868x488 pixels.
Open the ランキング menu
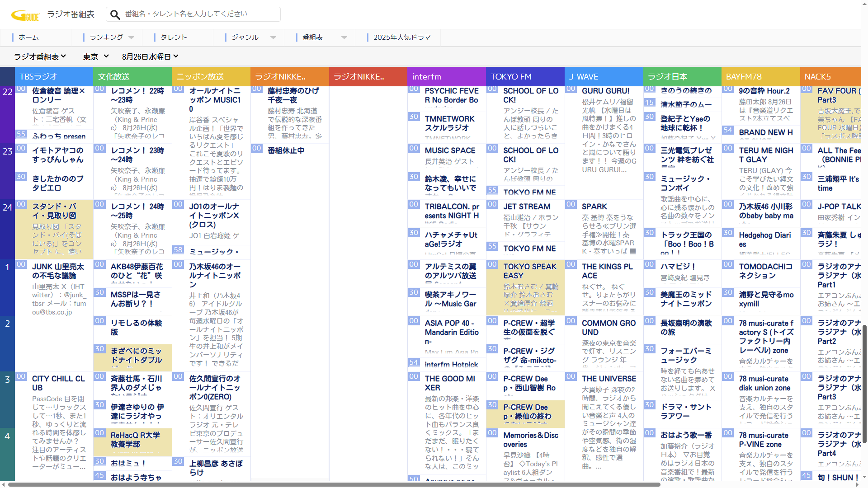107,38
